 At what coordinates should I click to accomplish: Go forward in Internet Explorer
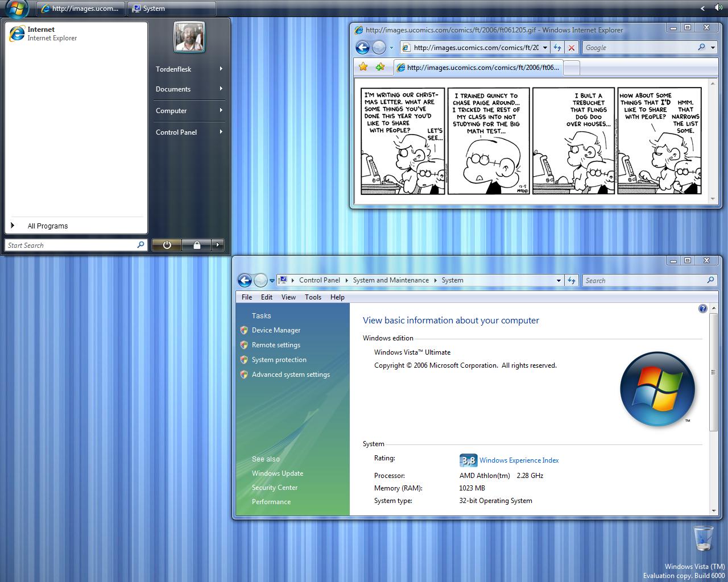[379, 48]
